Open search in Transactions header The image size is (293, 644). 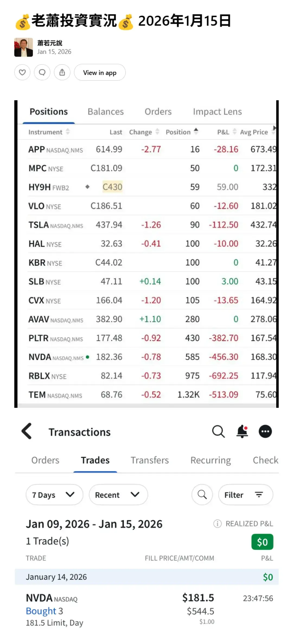218,431
